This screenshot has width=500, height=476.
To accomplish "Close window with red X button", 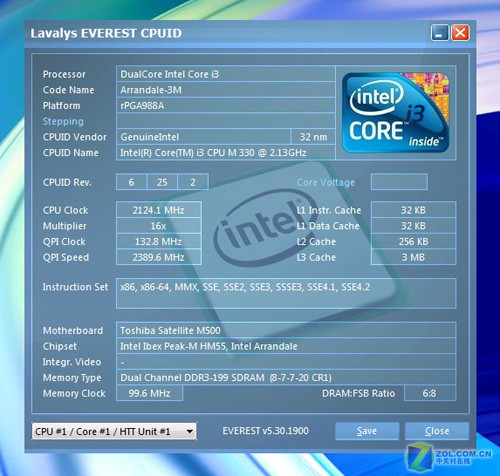I will 460,33.
